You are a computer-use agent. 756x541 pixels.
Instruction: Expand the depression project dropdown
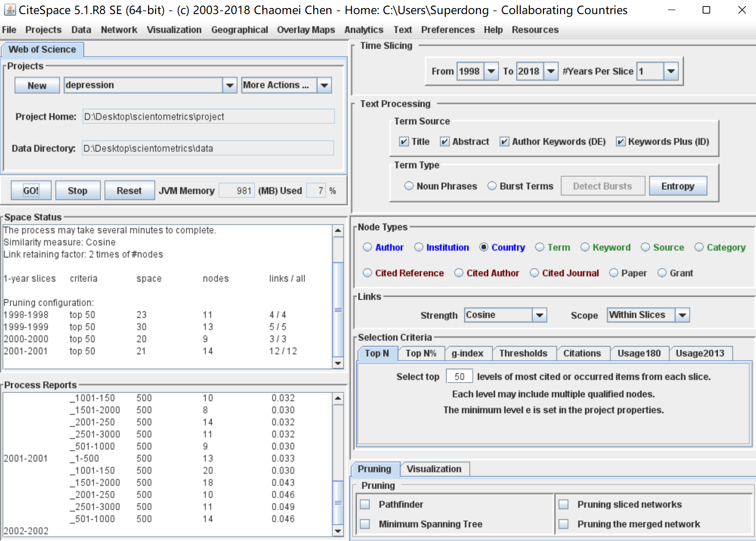tap(230, 85)
